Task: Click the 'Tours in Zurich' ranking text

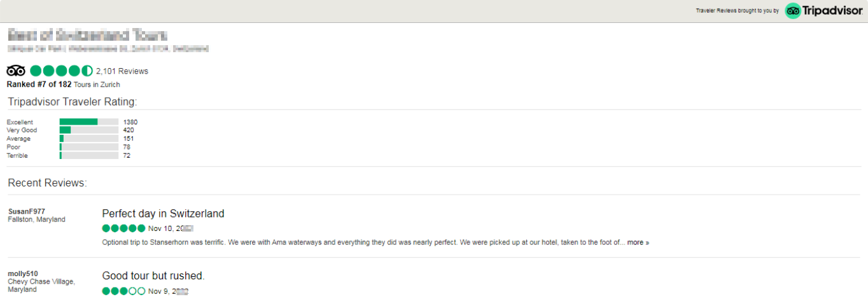Action: click(x=97, y=85)
